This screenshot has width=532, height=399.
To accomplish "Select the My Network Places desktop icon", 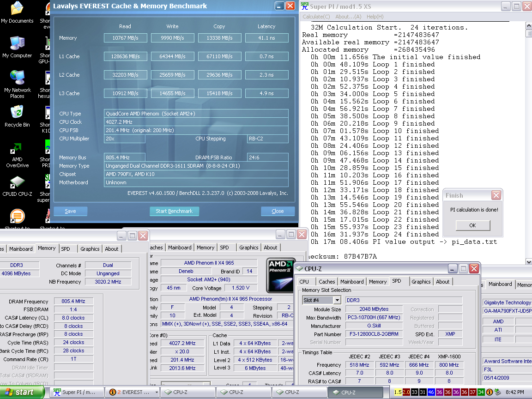I will (x=17, y=84).
